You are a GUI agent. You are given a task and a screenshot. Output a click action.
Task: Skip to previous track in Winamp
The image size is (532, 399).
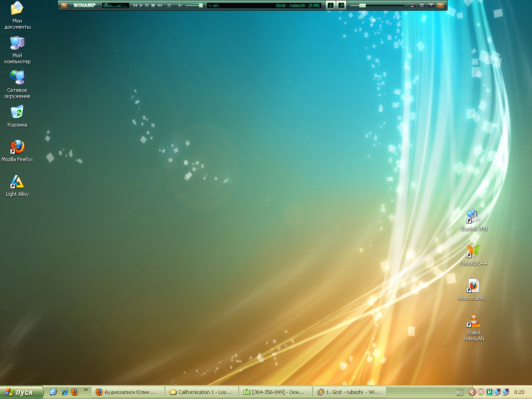click(x=135, y=6)
